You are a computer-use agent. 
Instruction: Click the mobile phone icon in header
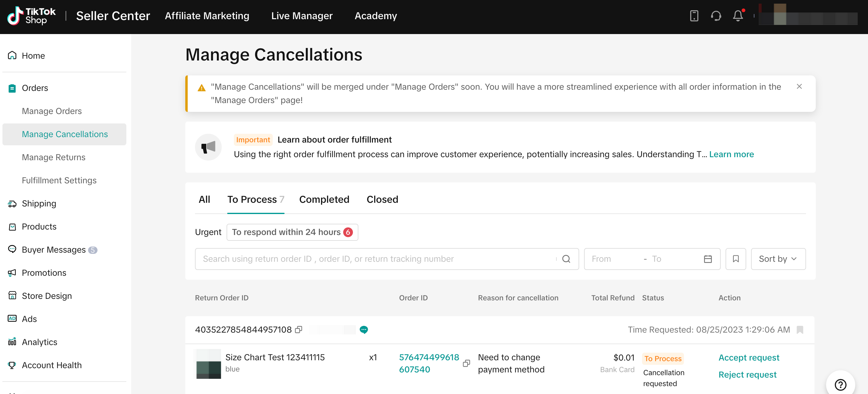point(694,16)
